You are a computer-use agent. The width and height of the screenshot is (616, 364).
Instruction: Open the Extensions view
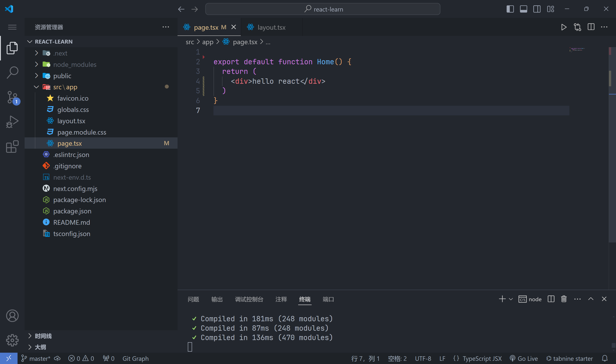click(12, 147)
